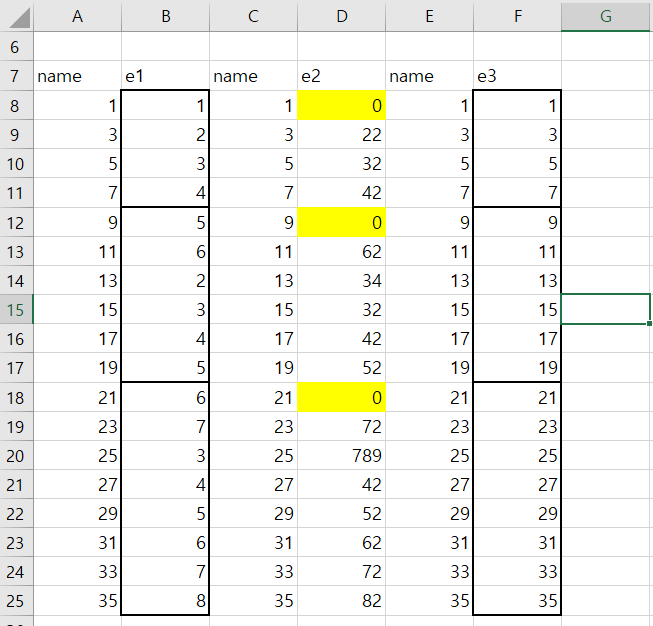This screenshot has height=626, width=653.
Task: Click cell F21 with value 27
Action: [517, 484]
